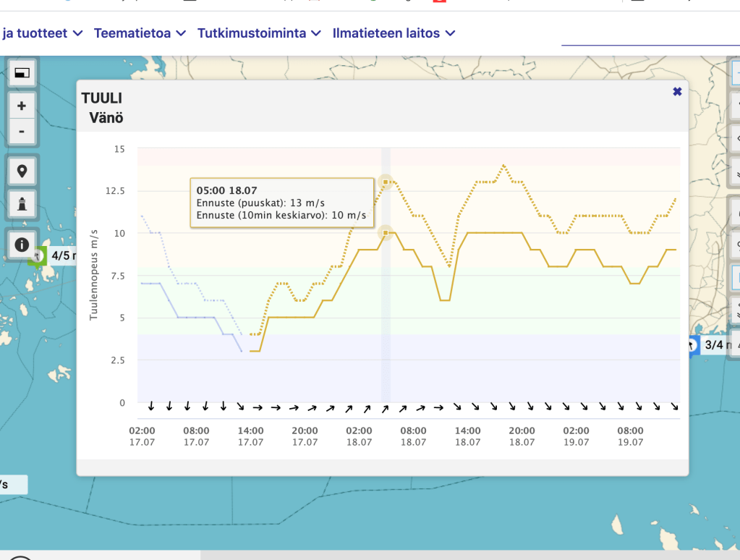Select the blue 3/4 wind station marker
This screenshot has height=560, width=740.
693,345
